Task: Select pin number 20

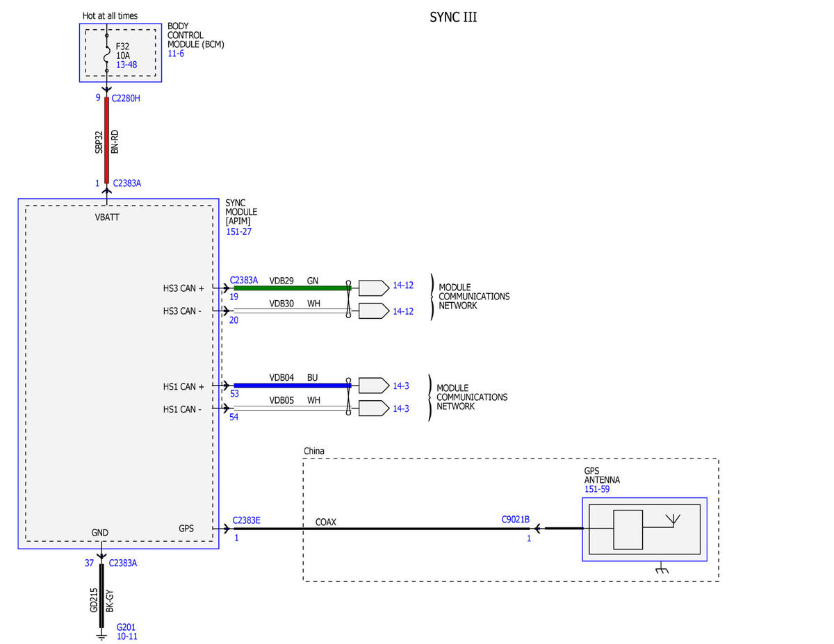Action: point(234,320)
